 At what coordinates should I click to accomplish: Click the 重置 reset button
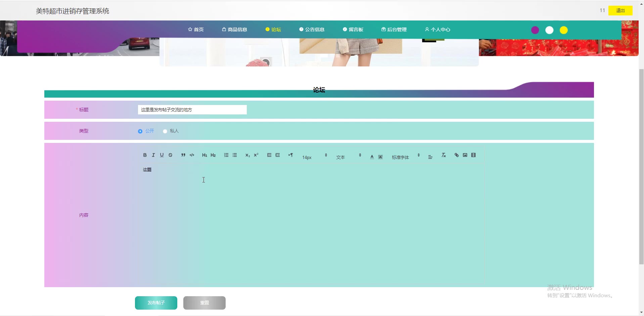tap(204, 303)
